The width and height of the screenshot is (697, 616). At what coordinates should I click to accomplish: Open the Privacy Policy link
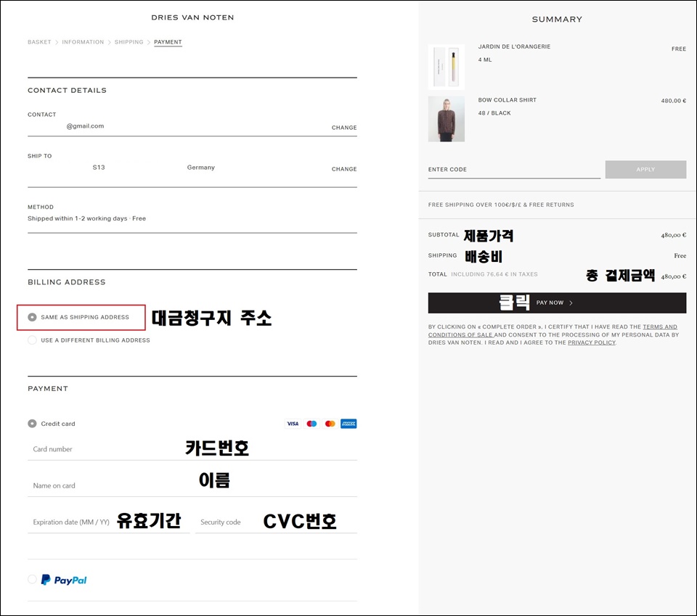(592, 342)
